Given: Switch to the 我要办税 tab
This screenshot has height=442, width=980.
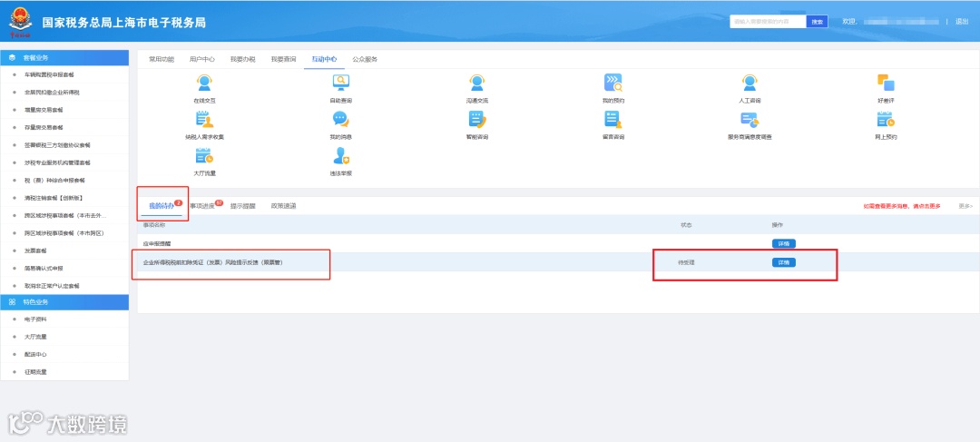Looking at the screenshot, I should [242, 59].
